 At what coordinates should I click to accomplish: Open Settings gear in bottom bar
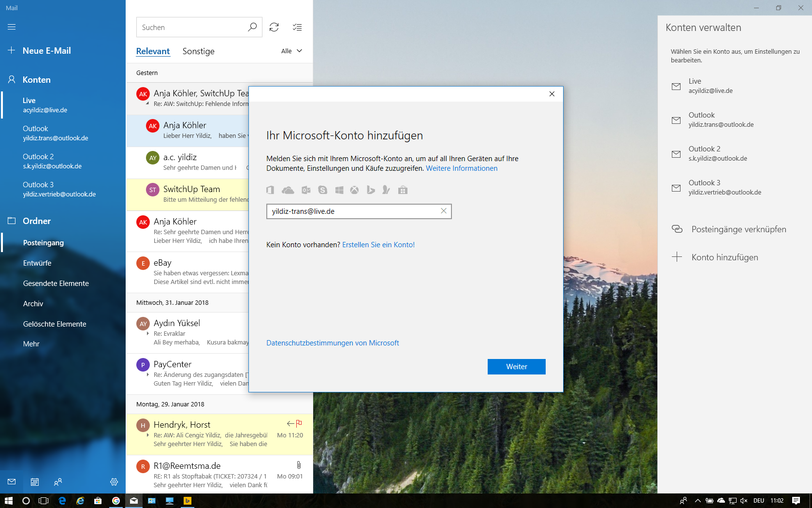click(x=114, y=482)
